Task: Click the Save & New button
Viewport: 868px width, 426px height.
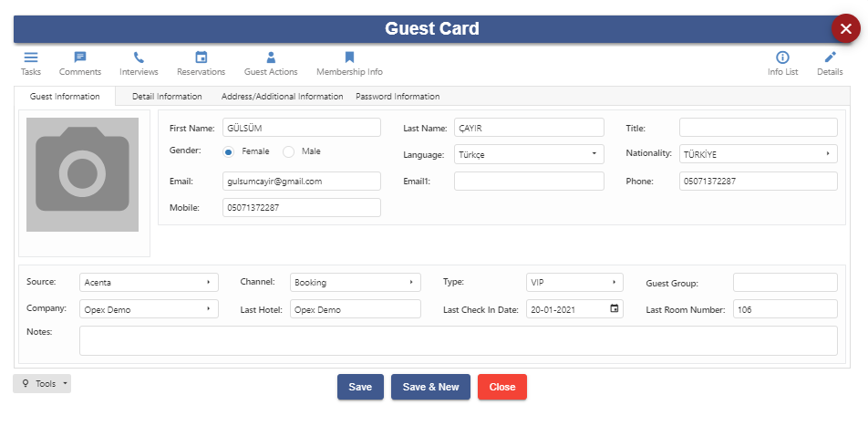Action: point(430,387)
